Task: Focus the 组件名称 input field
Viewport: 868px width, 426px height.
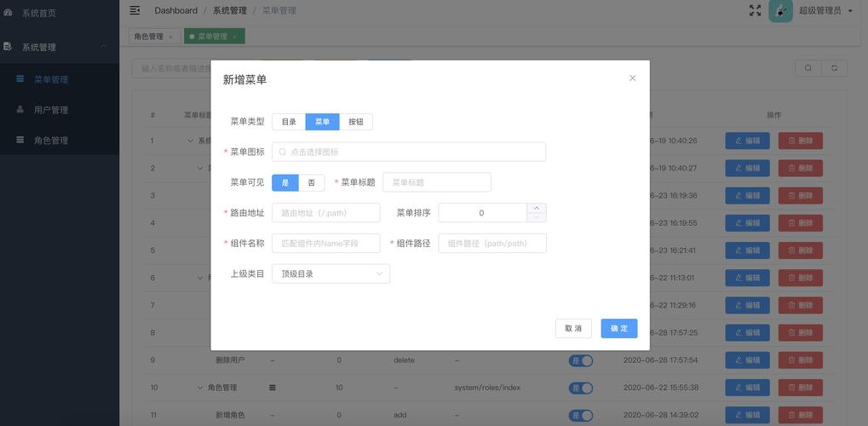Action: pyautogui.click(x=326, y=243)
